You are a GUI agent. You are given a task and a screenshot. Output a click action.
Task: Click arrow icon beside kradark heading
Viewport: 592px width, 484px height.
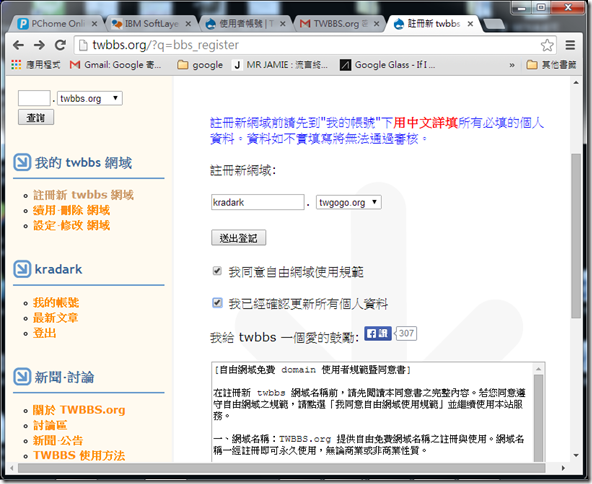coord(22,269)
